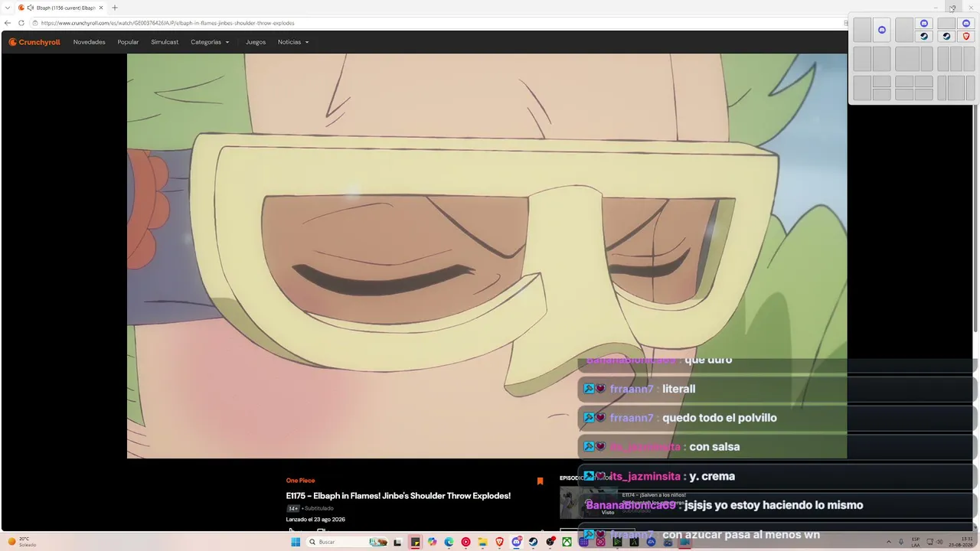Open the One Piece series link

[x=300, y=481]
